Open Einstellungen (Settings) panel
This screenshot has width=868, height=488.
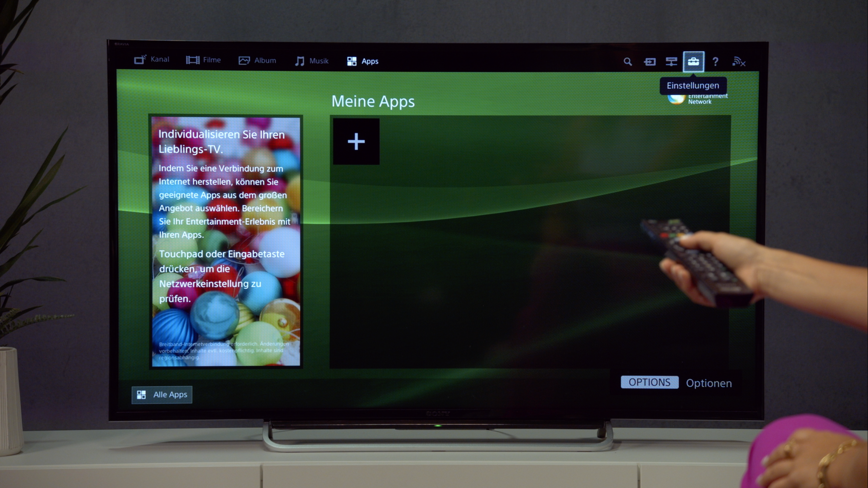[x=693, y=61]
